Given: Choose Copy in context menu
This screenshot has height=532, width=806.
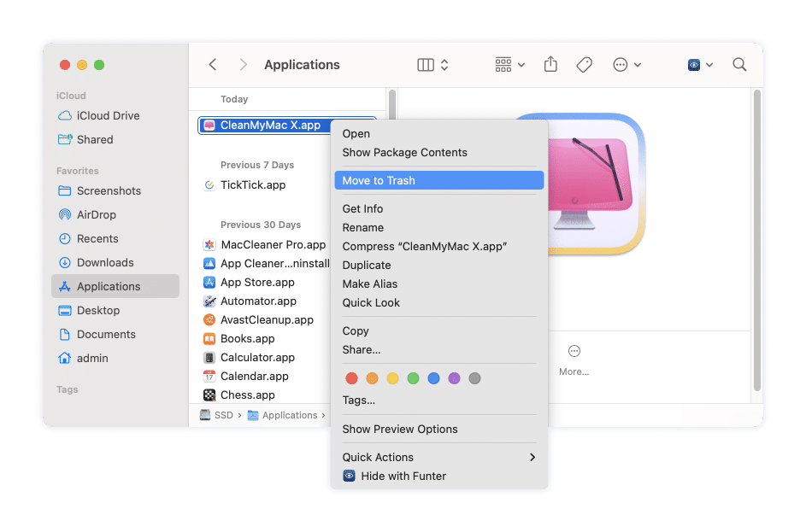Looking at the screenshot, I should coord(439,331).
